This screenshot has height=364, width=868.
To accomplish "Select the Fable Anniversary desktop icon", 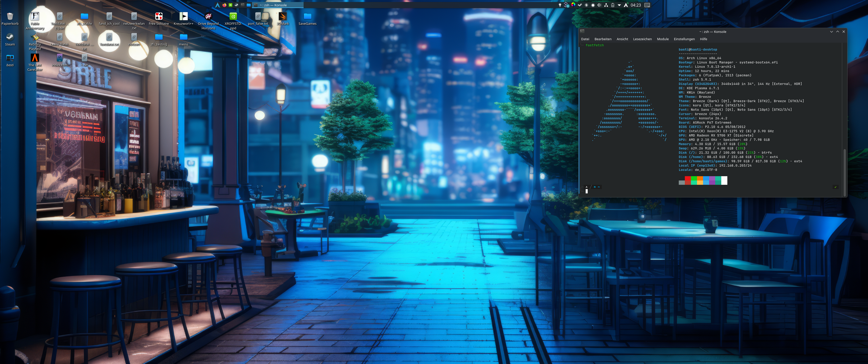I will point(35,21).
